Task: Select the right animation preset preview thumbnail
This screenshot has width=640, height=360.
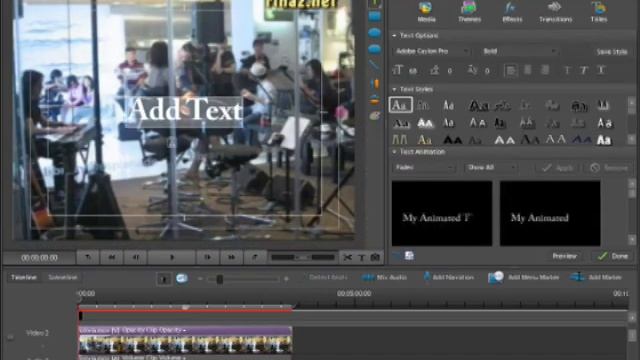Action: click(x=550, y=213)
